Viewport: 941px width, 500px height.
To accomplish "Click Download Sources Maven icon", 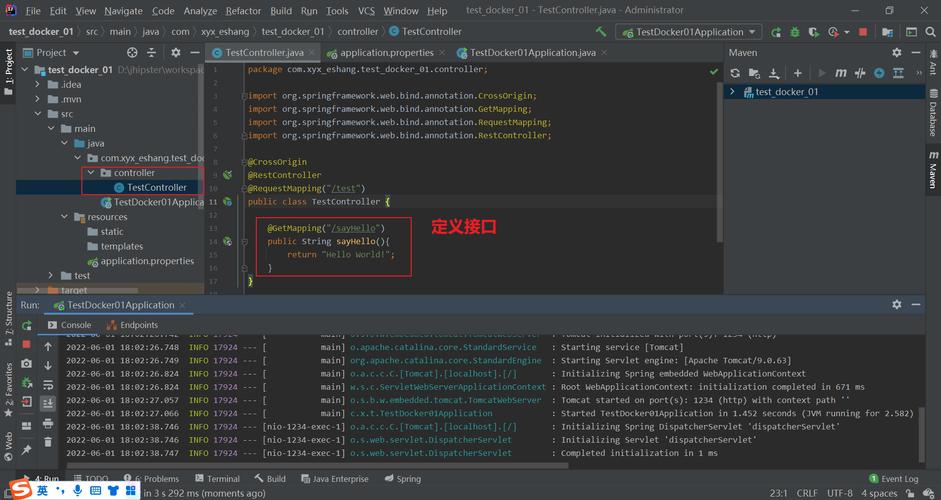I will (774, 73).
